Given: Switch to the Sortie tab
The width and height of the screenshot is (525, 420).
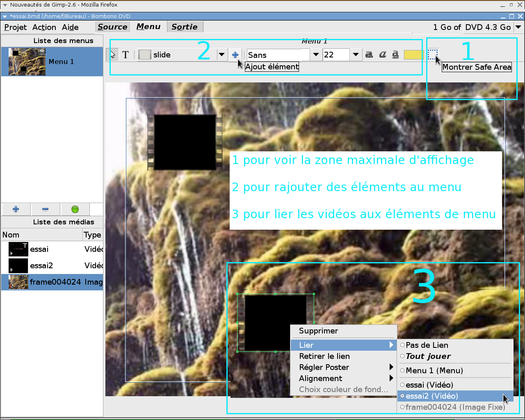Looking at the screenshot, I should click(x=184, y=27).
